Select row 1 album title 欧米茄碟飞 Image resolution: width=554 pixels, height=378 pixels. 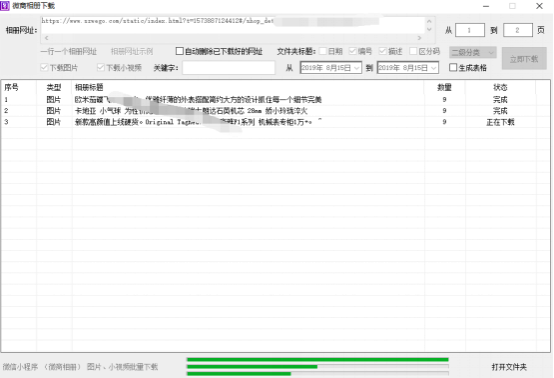point(198,100)
